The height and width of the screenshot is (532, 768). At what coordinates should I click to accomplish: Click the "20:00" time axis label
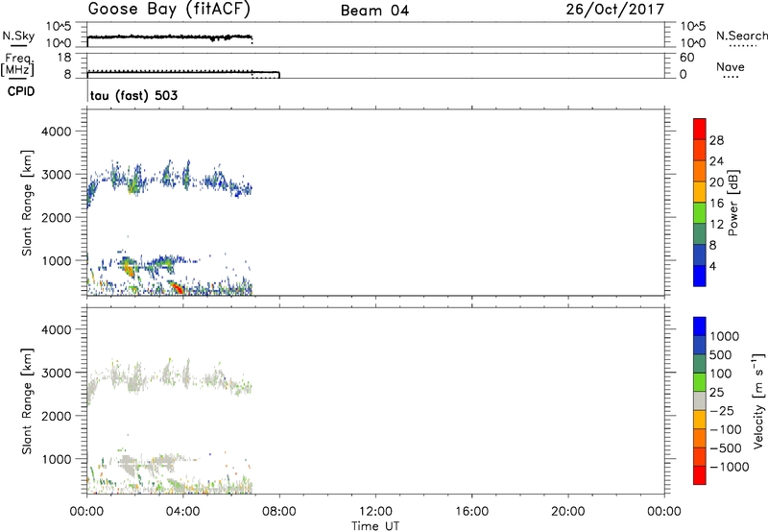567,512
